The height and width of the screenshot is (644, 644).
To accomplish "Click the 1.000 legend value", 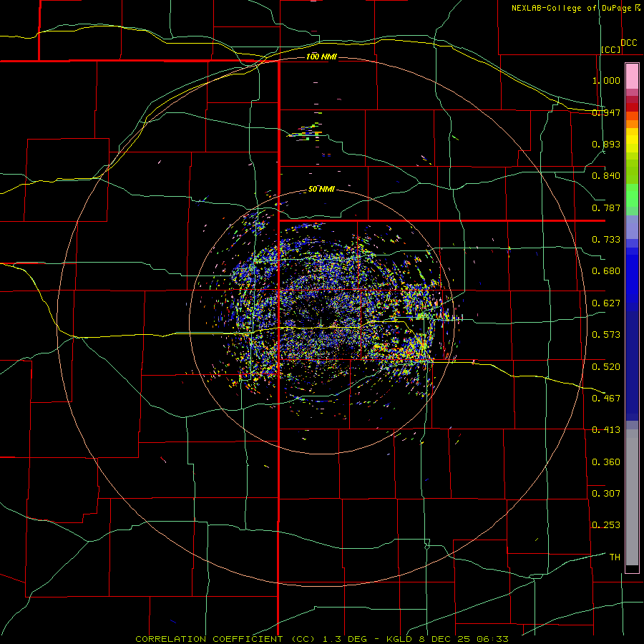I will click(606, 80).
